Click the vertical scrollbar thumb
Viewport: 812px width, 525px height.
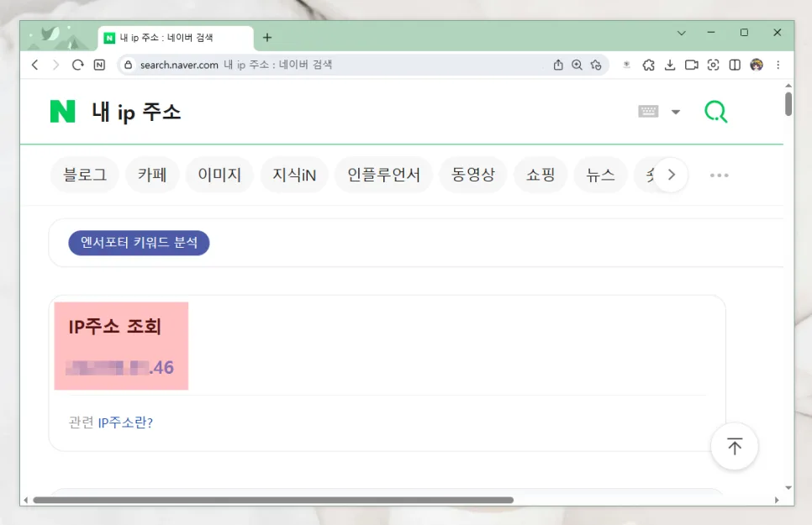coord(788,104)
